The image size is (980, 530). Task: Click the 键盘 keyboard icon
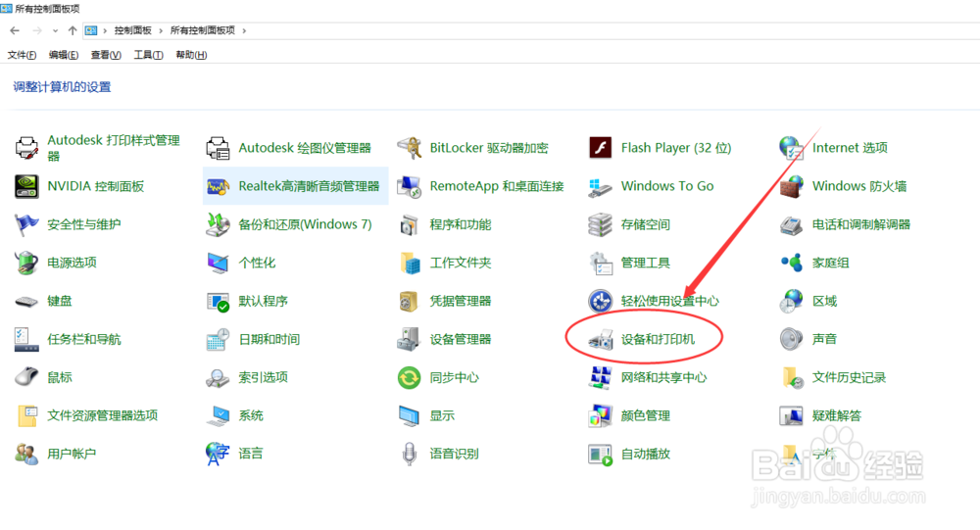[x=26, y=302]
